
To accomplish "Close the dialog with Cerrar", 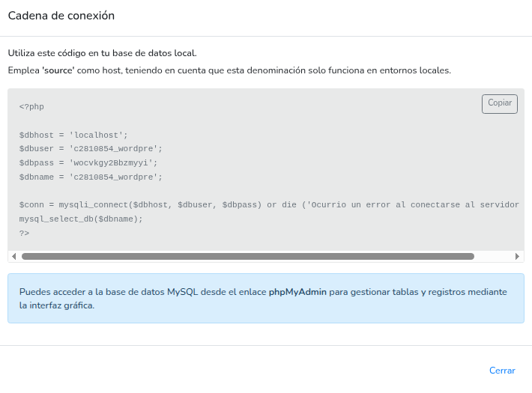I will [x=502, y=371].
